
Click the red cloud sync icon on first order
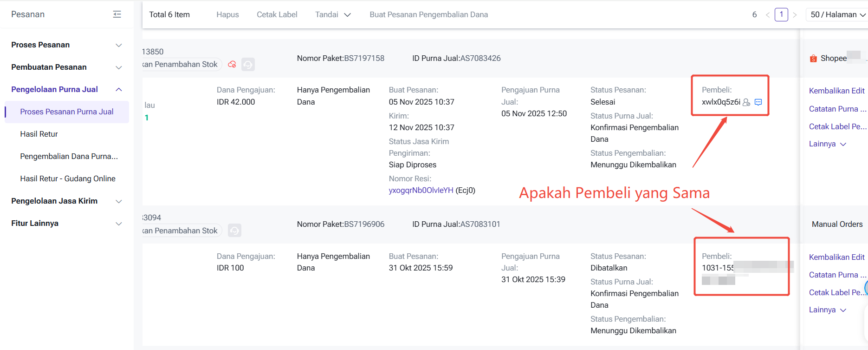232,65
